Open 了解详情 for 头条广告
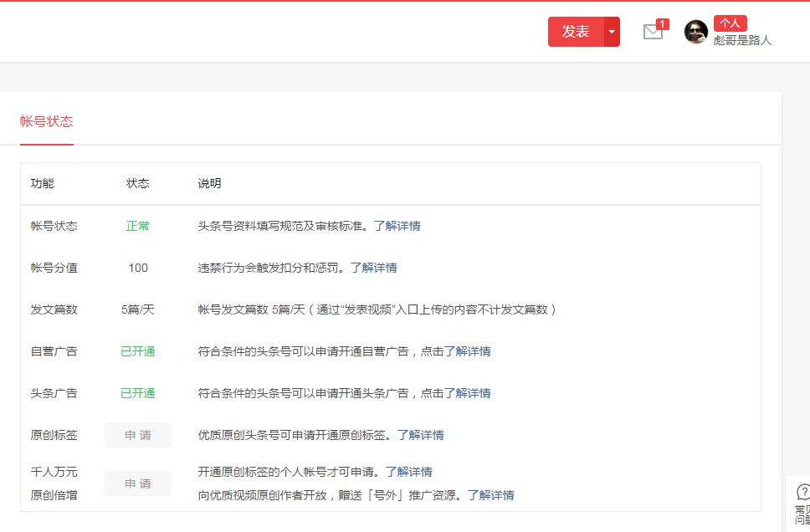Viewport: 810px width, 532px height. pos(469,393)
